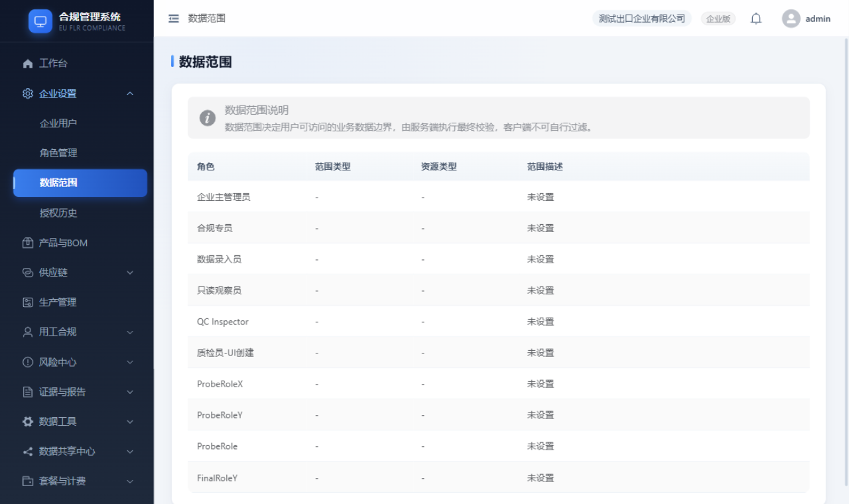The width and height of the screenshot is (849, 504).
Task: Click 未设置 in the QC Inspector row
Action: click(541, 322)
